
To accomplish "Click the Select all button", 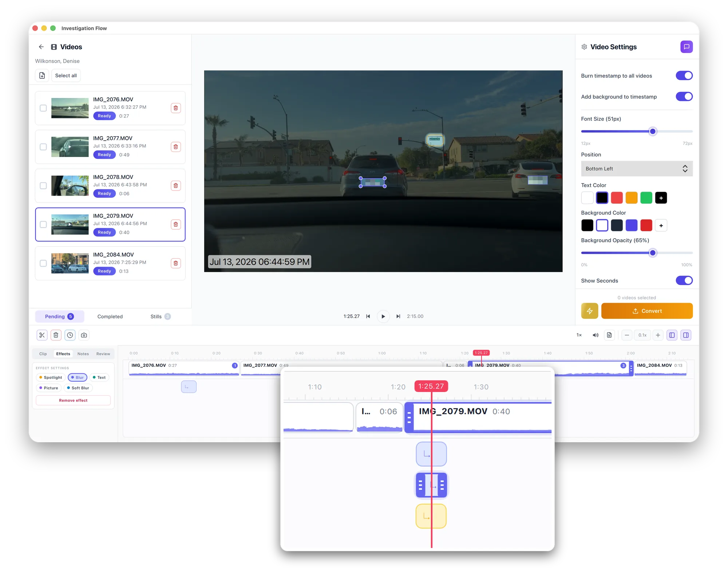I will (66, 75).
